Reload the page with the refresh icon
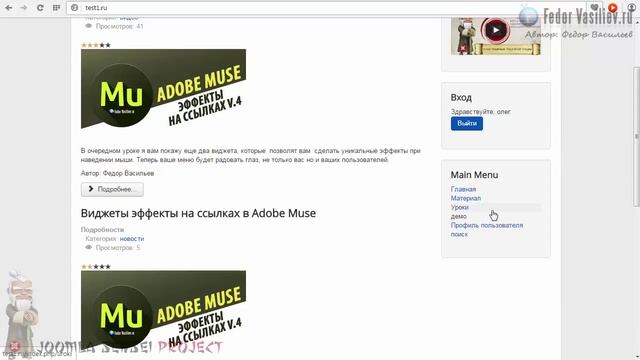 [40, 8]
